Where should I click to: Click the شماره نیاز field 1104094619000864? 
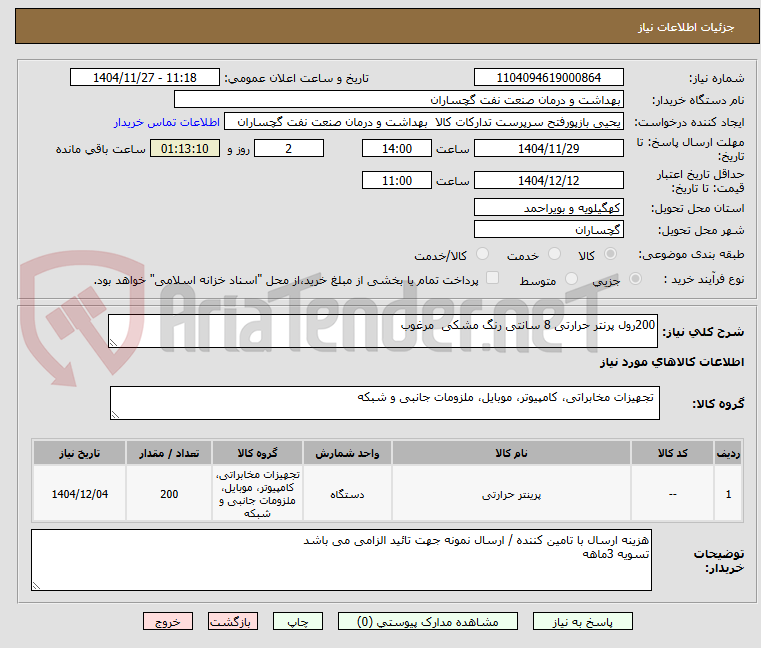tap(548, 78)
